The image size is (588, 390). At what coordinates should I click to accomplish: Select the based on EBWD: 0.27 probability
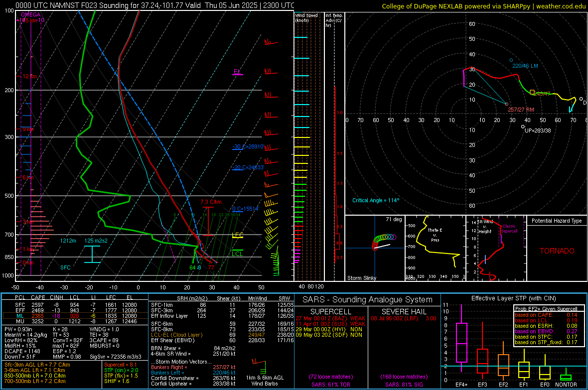tap(546, 331)
